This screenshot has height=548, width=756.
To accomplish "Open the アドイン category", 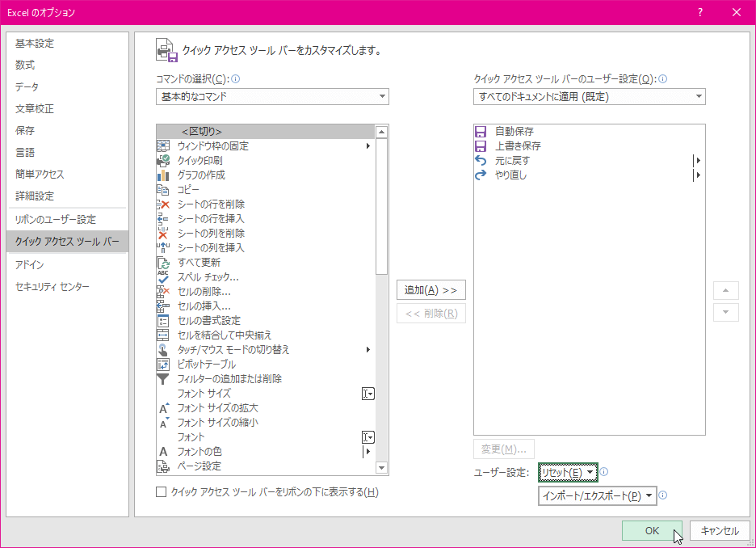I will (x=68, y=265).
